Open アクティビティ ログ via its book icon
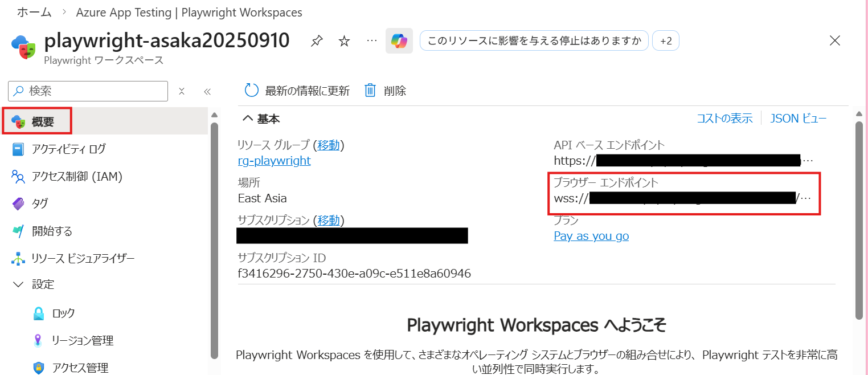This screenshot has width=868, height=375. coord(18,149)
